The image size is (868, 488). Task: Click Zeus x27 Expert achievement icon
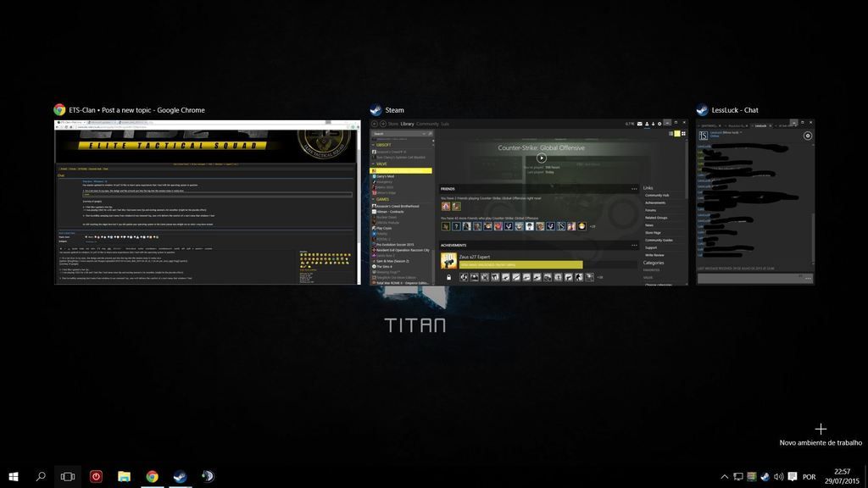pos(448,261)
